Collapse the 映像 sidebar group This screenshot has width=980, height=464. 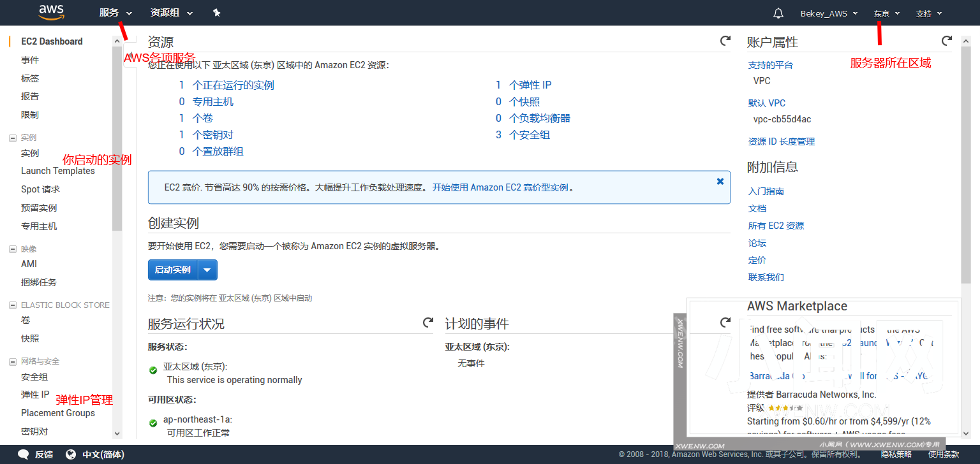pyautogui.click(x=13, y=249)
